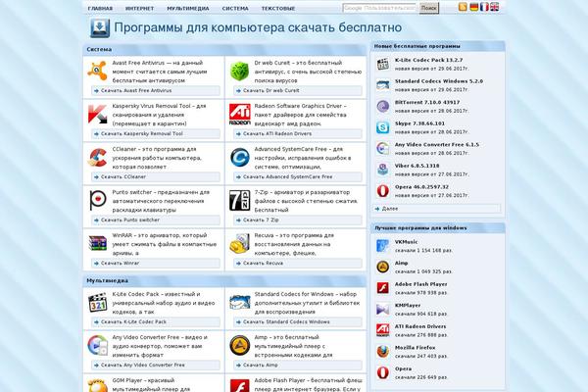This screenshot has height=392, width=588.
Task: Click the Avast Free Antivirus icon
Action: [x=97, y=71]
